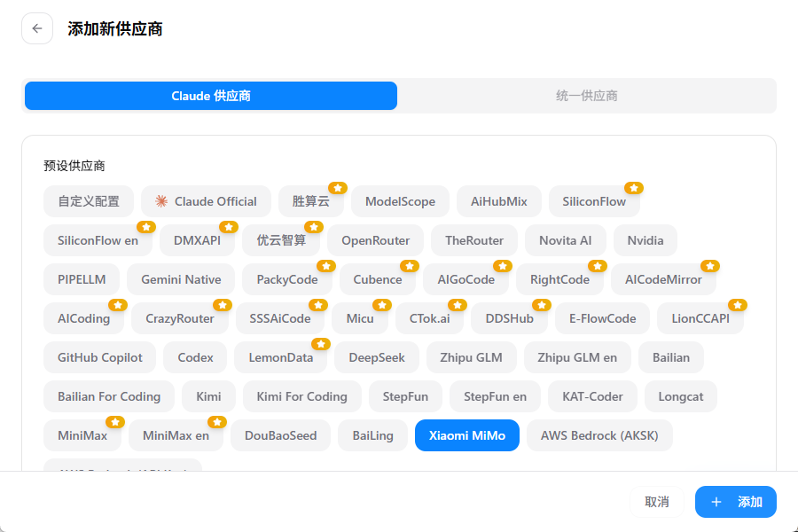The height and width of the screenshot is (532, 798).
Task: Select LemonData preset
Action: tap(281, 357)
